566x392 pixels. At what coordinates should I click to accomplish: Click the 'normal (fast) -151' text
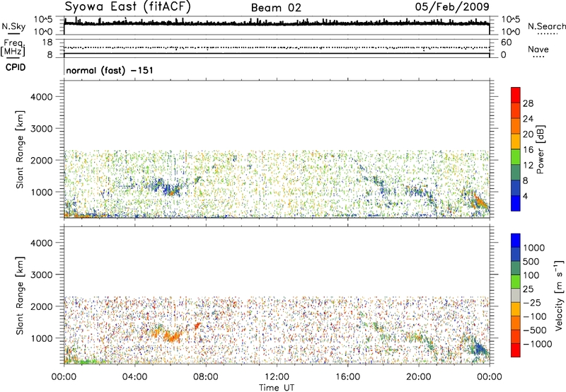[x=110, y=70]
